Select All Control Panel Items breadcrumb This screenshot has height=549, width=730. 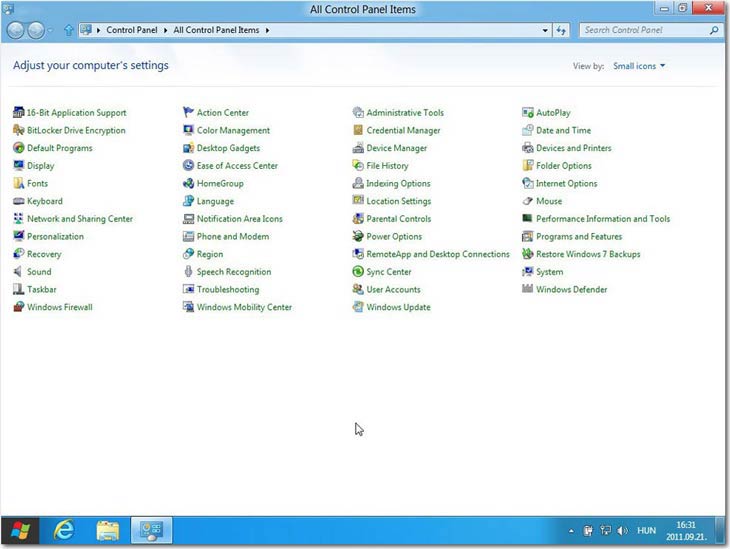tap(215, 31)
